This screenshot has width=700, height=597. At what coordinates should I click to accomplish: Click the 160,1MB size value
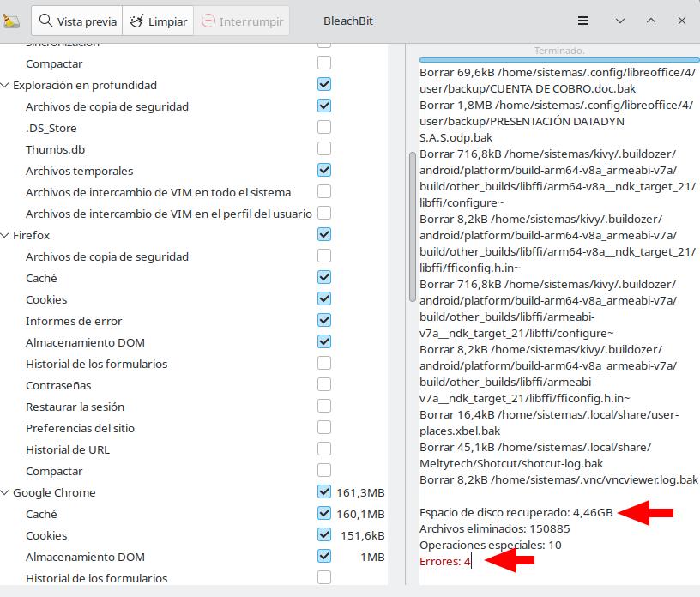(360, 515)
